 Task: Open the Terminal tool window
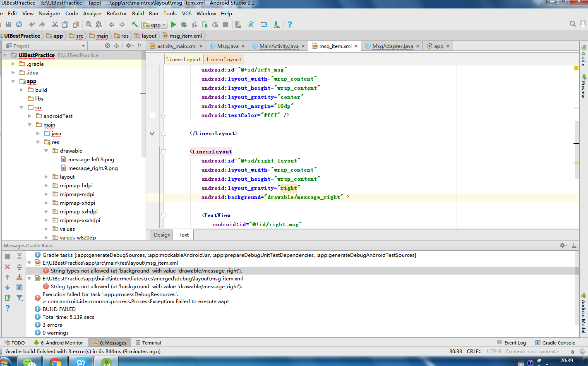point(148,343)
